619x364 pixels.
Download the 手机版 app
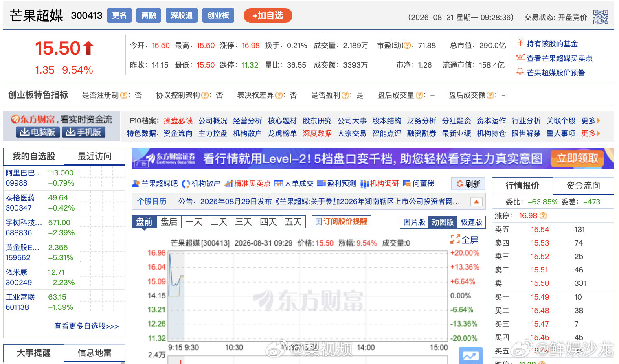pos(83,132)
